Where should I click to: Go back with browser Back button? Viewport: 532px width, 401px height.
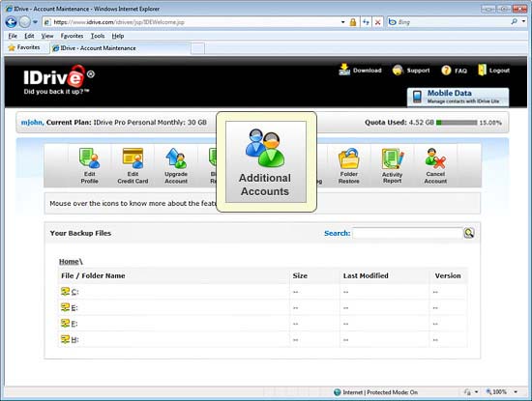pyautogui.click(x=11, y=22)
